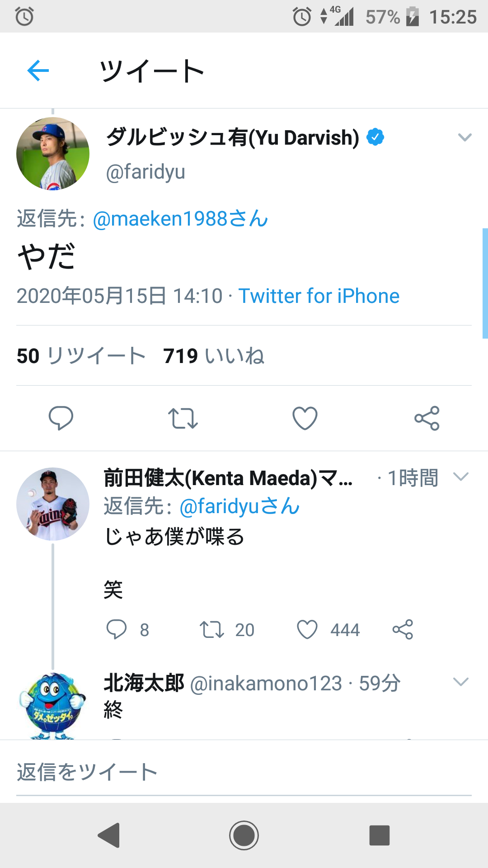
Task: Open options chevron on Yu Darvish's tweet
Action: tap(465, 137)
